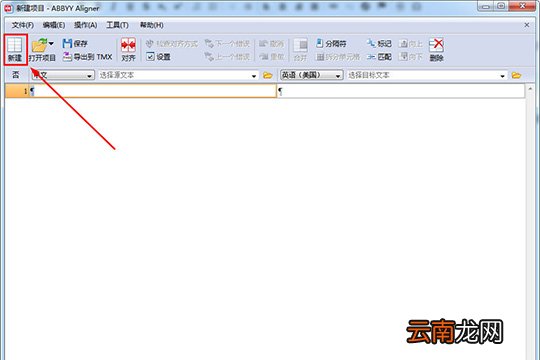Click the target text cell in row 1
540x360 pixels.
[401, 91]
